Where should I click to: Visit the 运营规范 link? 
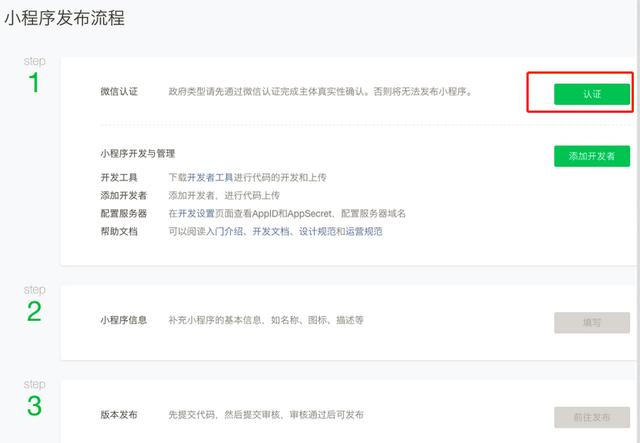(363, 231)
